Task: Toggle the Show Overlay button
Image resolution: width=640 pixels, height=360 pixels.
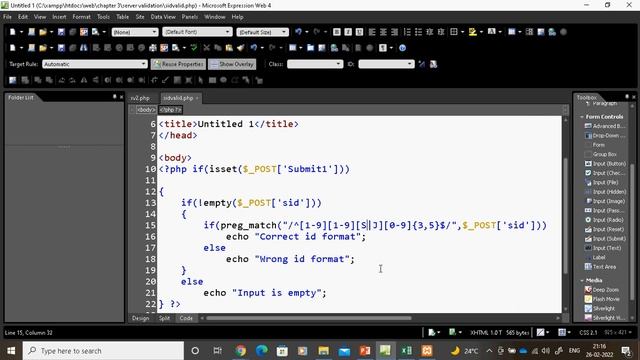Action: pyautogui.click(x=232, y=64)
